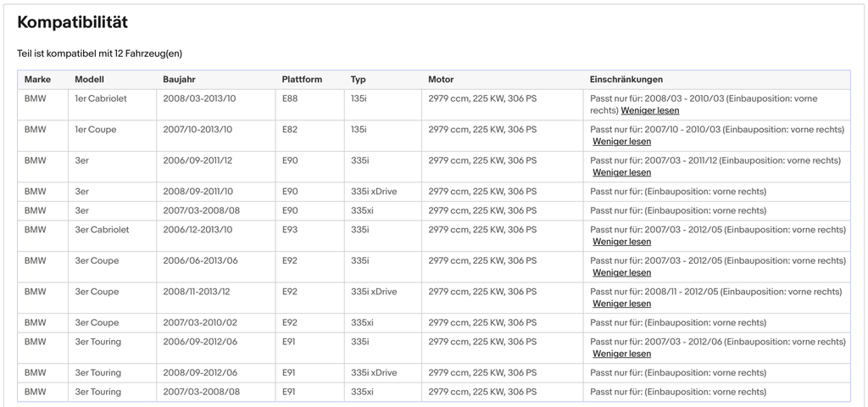Screen dimensions: 868x407
Task: Click the motor cell in the E88 row
Action: pyautogui.click(x=482, y=98)
